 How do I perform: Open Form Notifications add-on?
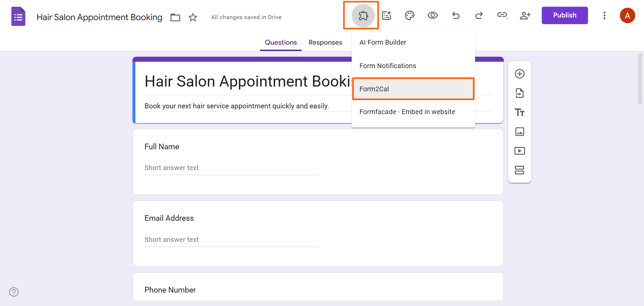pos(388,65)
